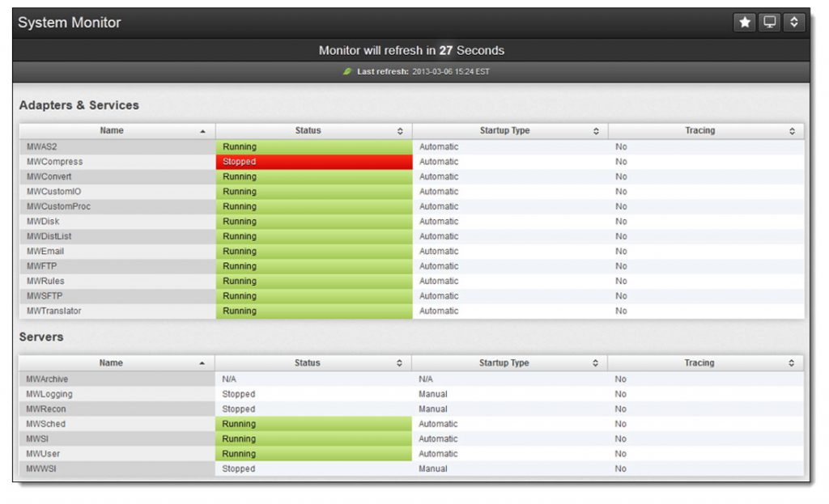Screen dimensions: 829x504
Task: Select the MWSFTP adapter row name
Action: tap(44, 296)
